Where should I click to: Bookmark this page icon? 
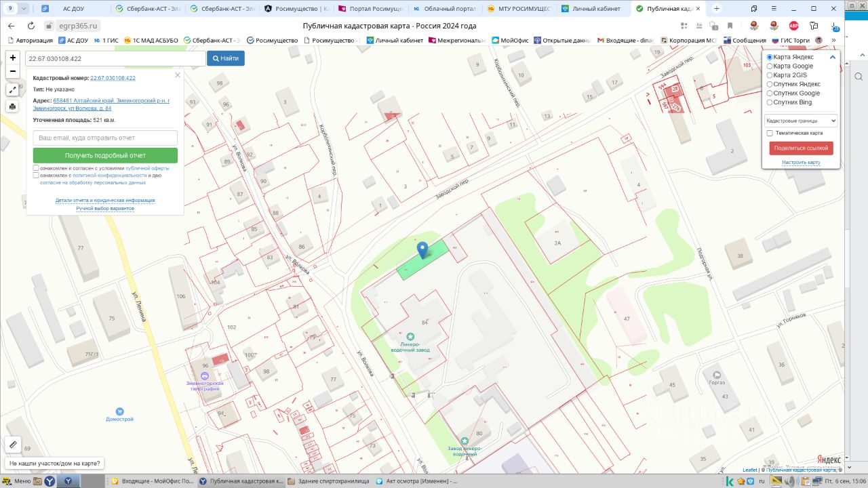730,26
